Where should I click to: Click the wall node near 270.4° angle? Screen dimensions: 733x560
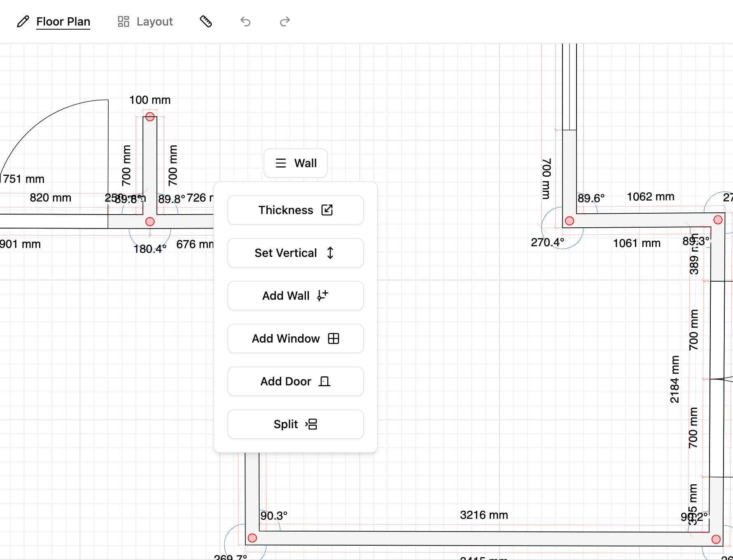[x=570, y=221]
